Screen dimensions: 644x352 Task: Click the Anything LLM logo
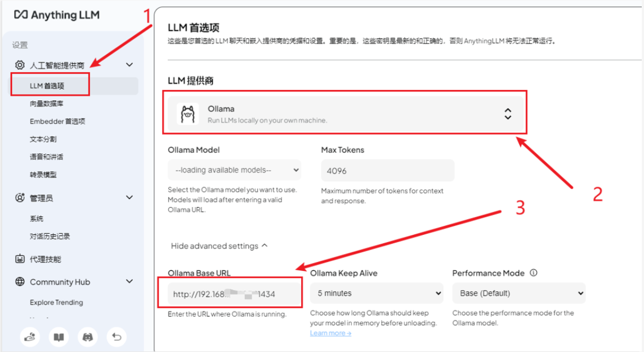57,15
